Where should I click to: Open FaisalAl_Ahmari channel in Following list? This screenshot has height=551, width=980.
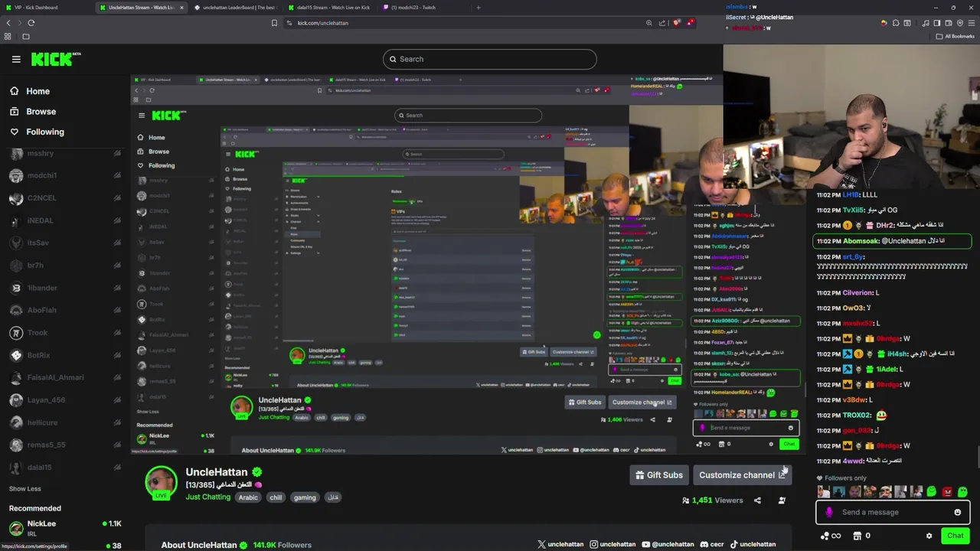point(64,377)
